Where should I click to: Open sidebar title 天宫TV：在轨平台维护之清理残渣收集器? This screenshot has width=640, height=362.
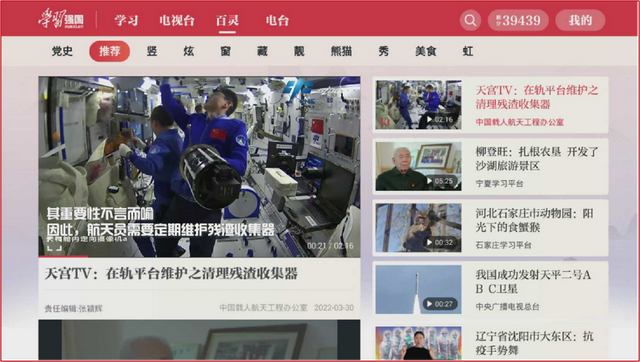point(537,97)
